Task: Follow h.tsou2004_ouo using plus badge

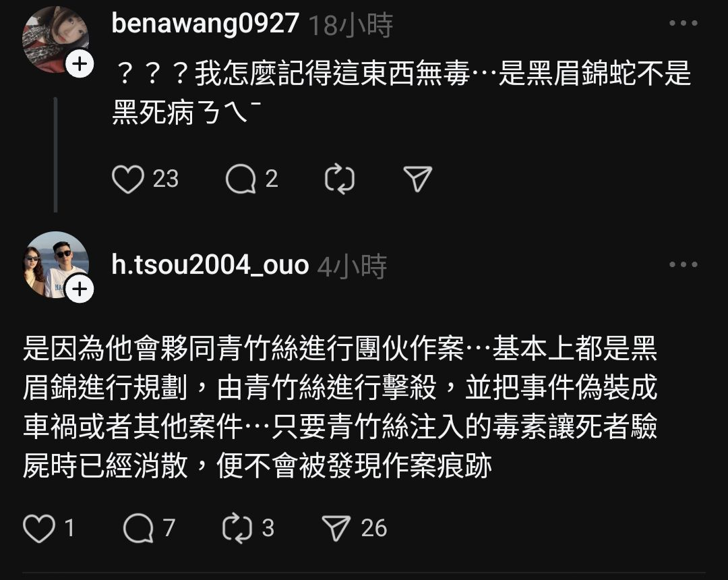Action: click(x=80, y=289)
